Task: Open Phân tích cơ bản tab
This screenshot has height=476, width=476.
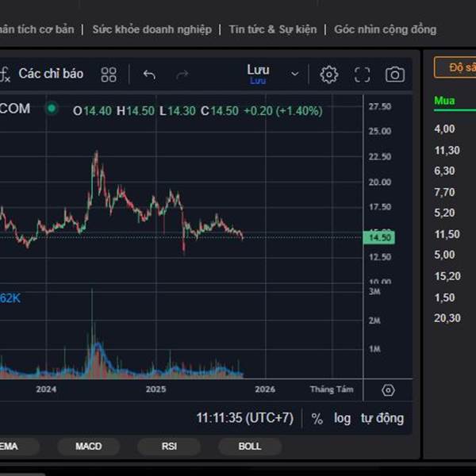Action: coord(36,29)
